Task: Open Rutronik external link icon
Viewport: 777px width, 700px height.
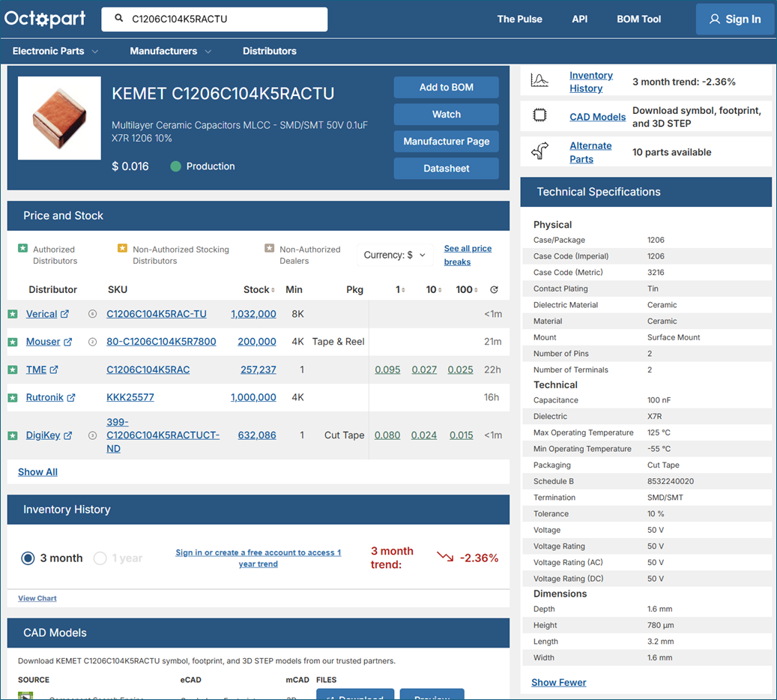Action: click(x=71, y=397)
